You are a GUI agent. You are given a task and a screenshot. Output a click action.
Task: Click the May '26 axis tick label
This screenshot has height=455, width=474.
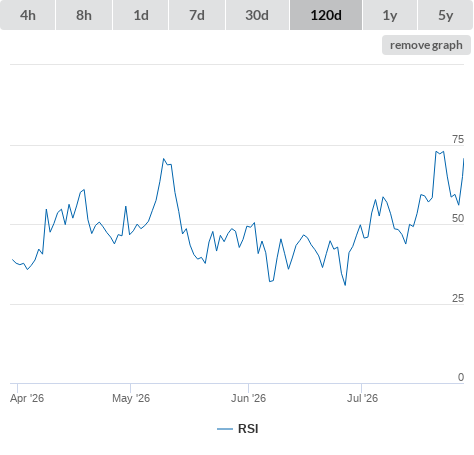click(131, 398)
